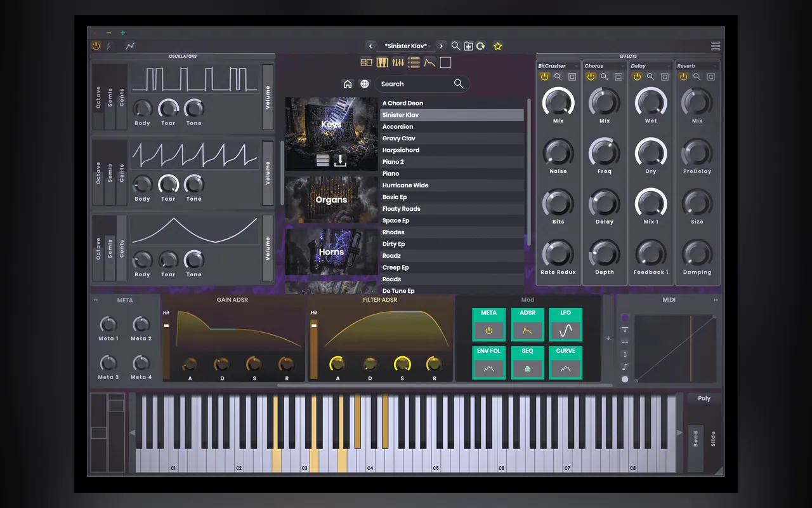
Task: Switch to the mixer sliders view tab
Action: (x=398, y=62)
